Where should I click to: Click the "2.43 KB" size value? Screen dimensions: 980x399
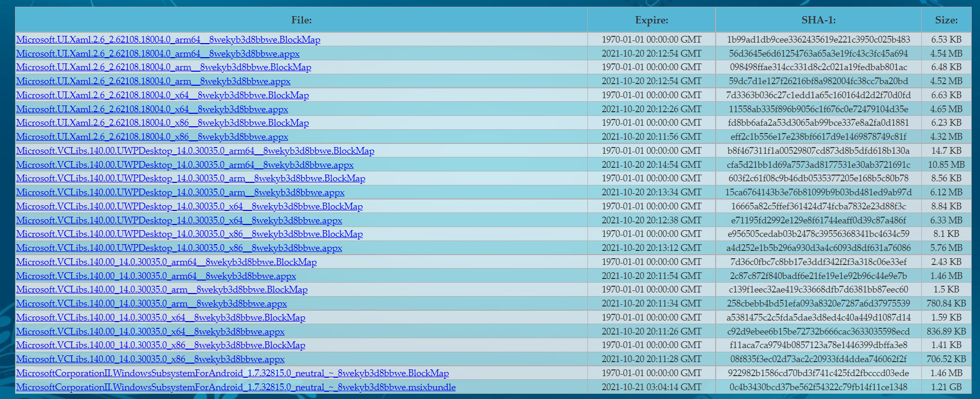point(946,262)
